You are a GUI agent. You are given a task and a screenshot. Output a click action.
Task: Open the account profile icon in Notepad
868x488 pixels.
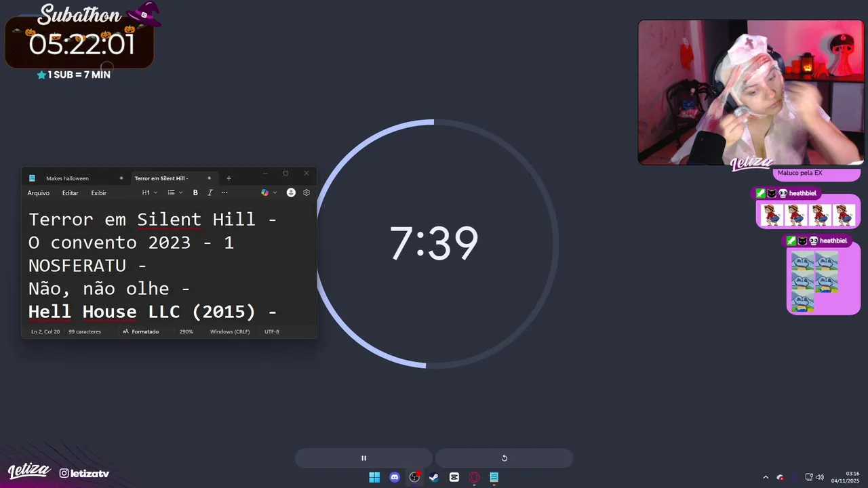[x=291, y=193]
